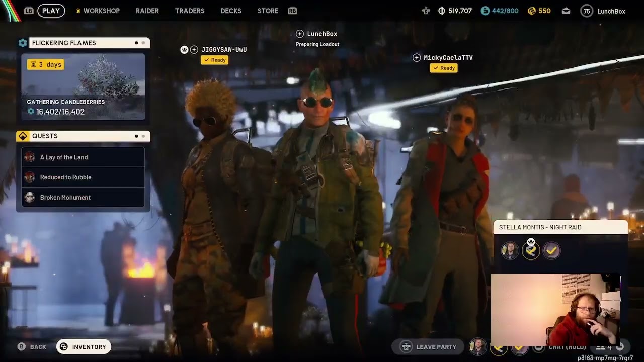Click the STELLA MONTIS - NIGHT RAID header
The width and height of the screenshot is (644, 362).
point(560,227)
